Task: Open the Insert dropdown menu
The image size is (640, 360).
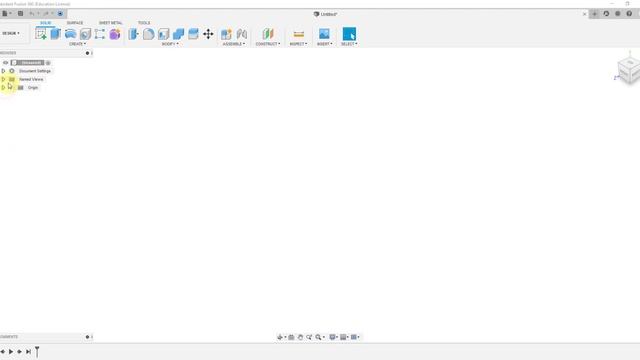Action: click(x=324, y=44)
